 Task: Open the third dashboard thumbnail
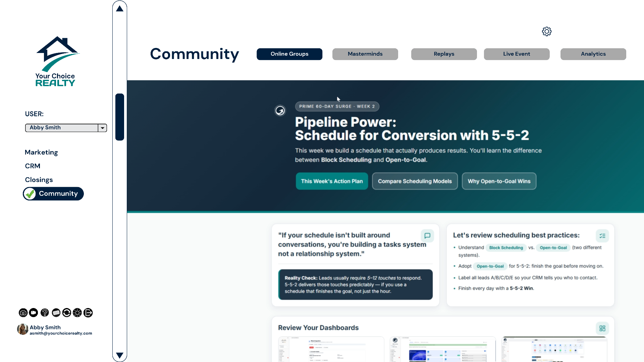click(554, 349)
